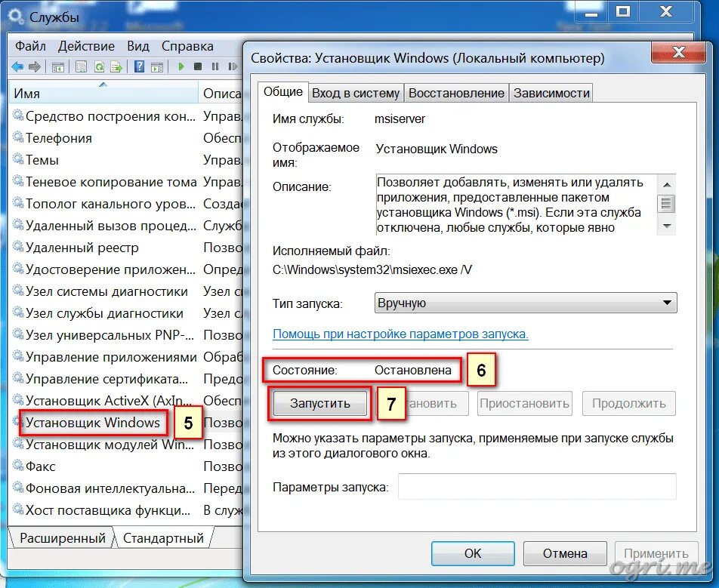Click the green Start service play icon

[x=181, y=67]
